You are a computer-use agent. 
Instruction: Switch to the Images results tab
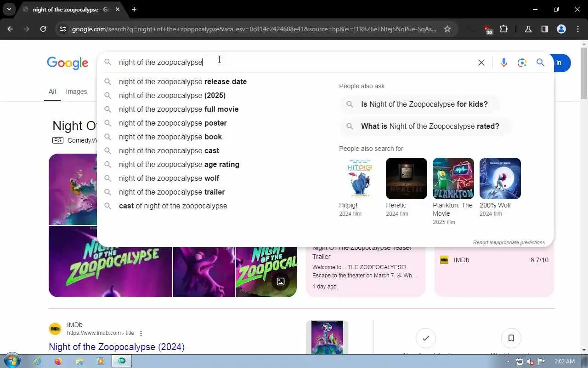(x=76, y=92)
